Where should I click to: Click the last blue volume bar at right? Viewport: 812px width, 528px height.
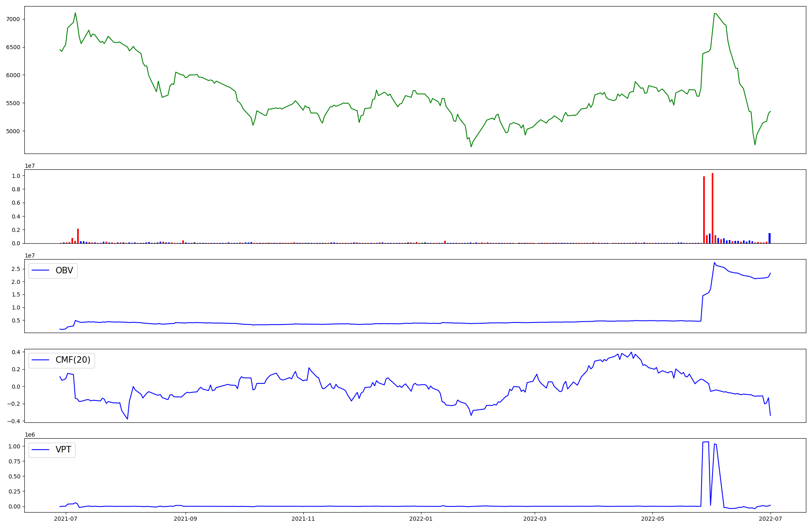[769, 238]
